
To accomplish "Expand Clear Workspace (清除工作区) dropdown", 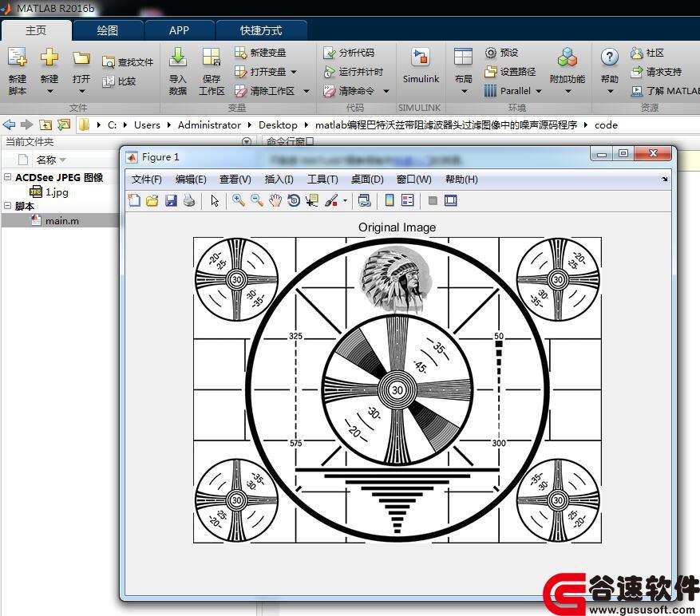I will pos(306,91).
